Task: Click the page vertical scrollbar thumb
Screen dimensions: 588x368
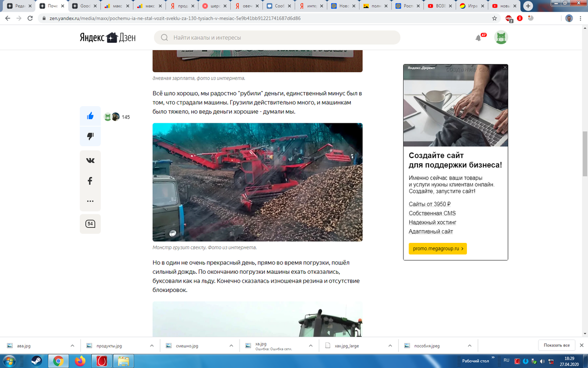Action: click(x=585, y=154)
